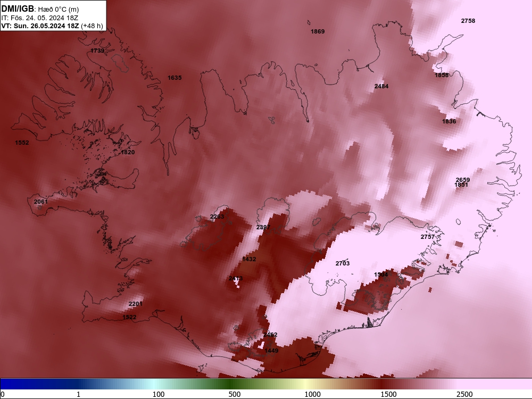The height and width of the screenshot is (399, 532).
Task: Click the 2397 value label
Action: click(263, 227)
